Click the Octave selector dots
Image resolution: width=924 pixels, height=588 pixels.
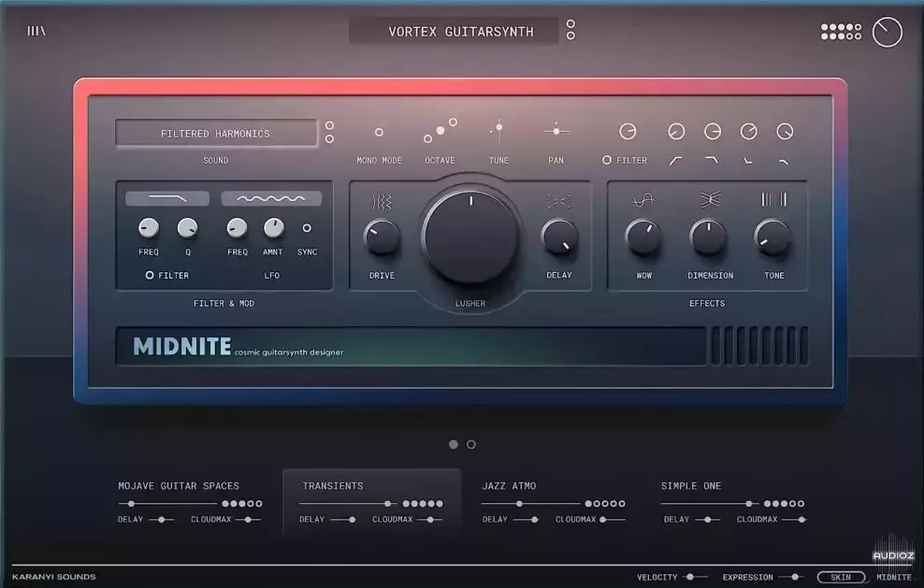tap(440, 131)
